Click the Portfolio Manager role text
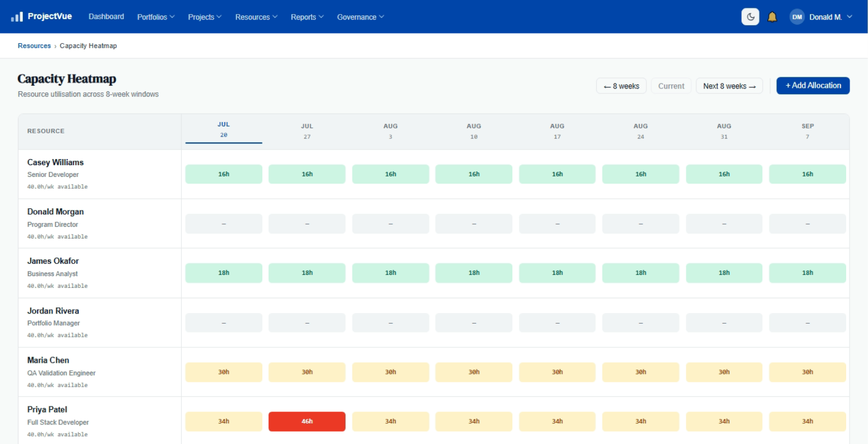This screenshot has width=868, height=444. coord(54,323)
